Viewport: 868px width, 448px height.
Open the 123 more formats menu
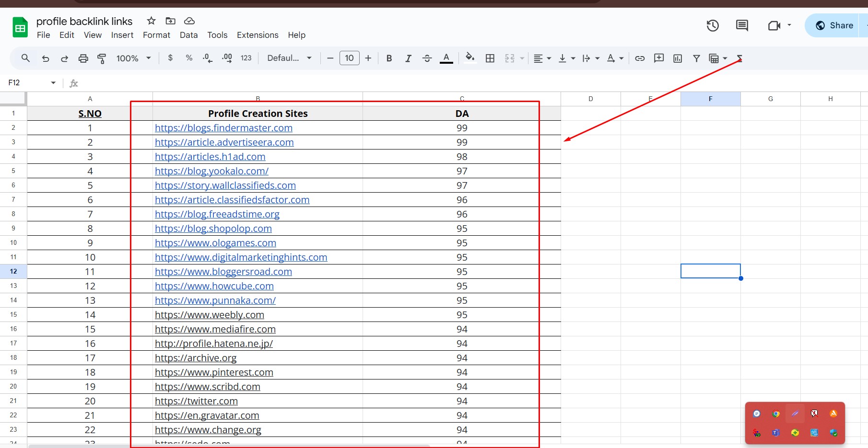click(246, 58)
